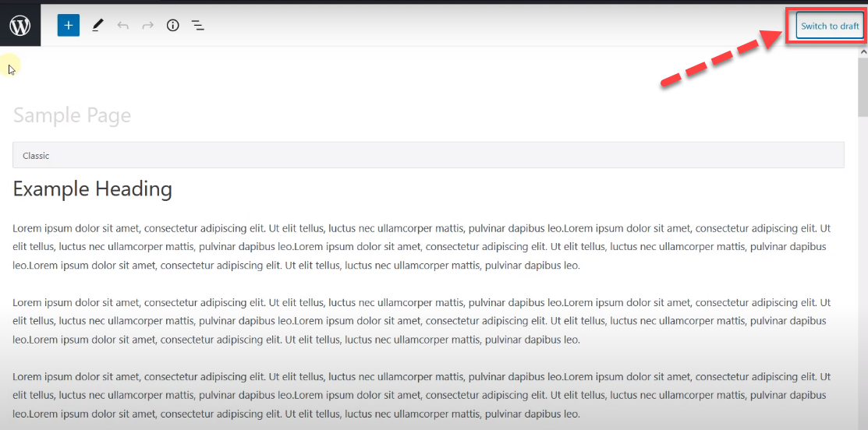Click the Undo arrow icon

(x=123, y=26)
